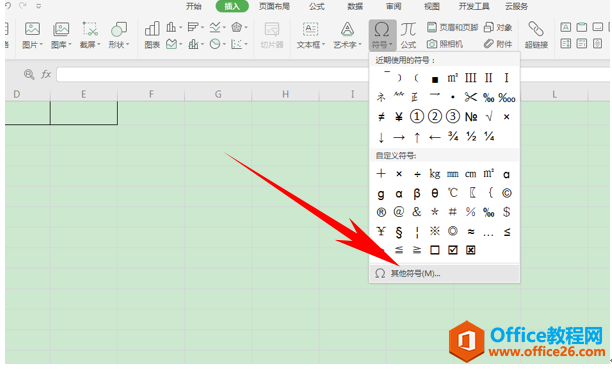Click 页眉和页脚 header and footer
The height and width of the screenshot is (369, 612).
point(452,27)
